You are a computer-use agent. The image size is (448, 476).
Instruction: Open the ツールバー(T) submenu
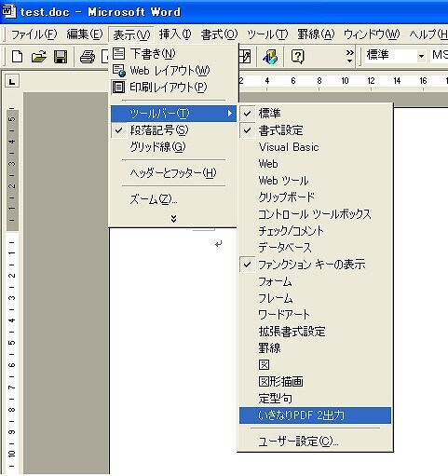(x=173, y=114)
